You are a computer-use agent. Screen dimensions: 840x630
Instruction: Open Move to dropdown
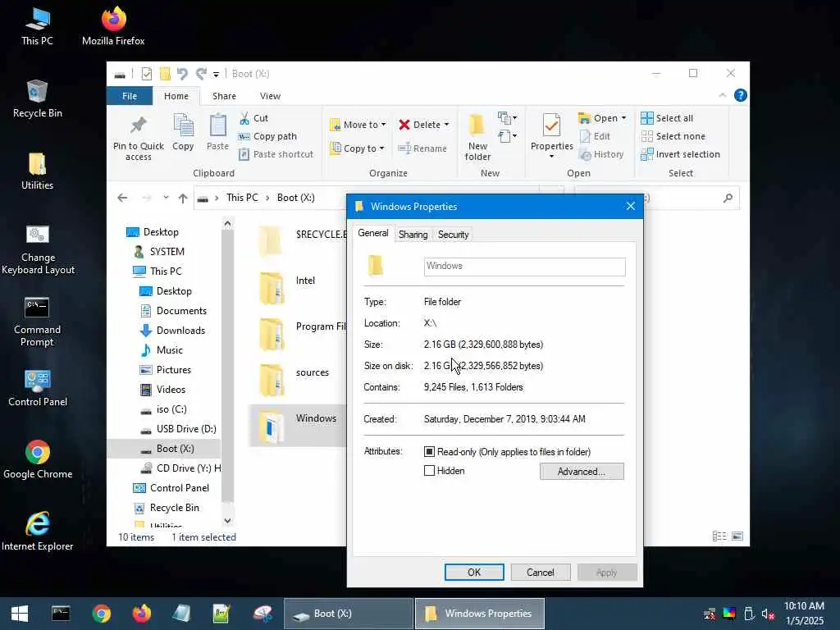coord(358,125)
